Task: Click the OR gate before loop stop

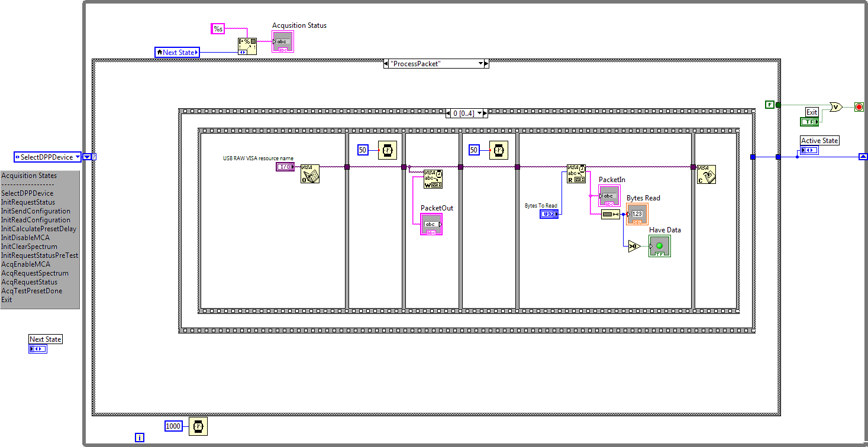Action: tap(835, 106)
